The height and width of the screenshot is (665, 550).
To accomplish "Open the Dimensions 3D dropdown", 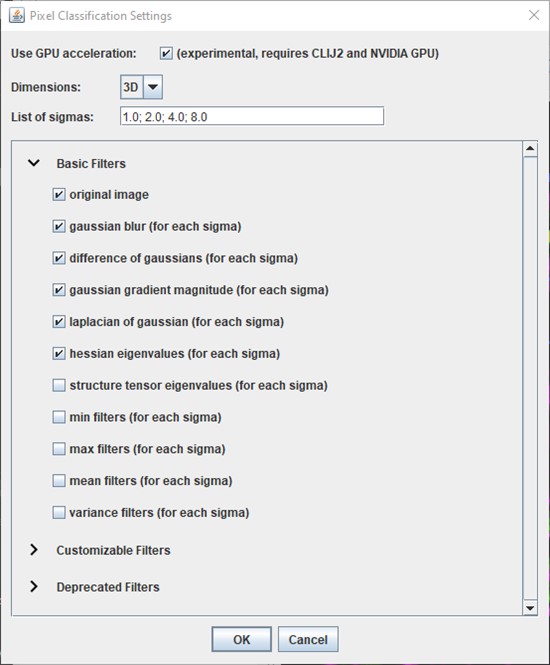I will 141,87.
